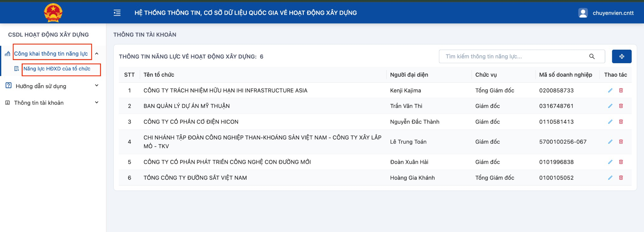Viewport: 644px width, 232px height.
Task: Delete the CƠ ĐIỆN HICON row
Action: [x=621, y=122]
